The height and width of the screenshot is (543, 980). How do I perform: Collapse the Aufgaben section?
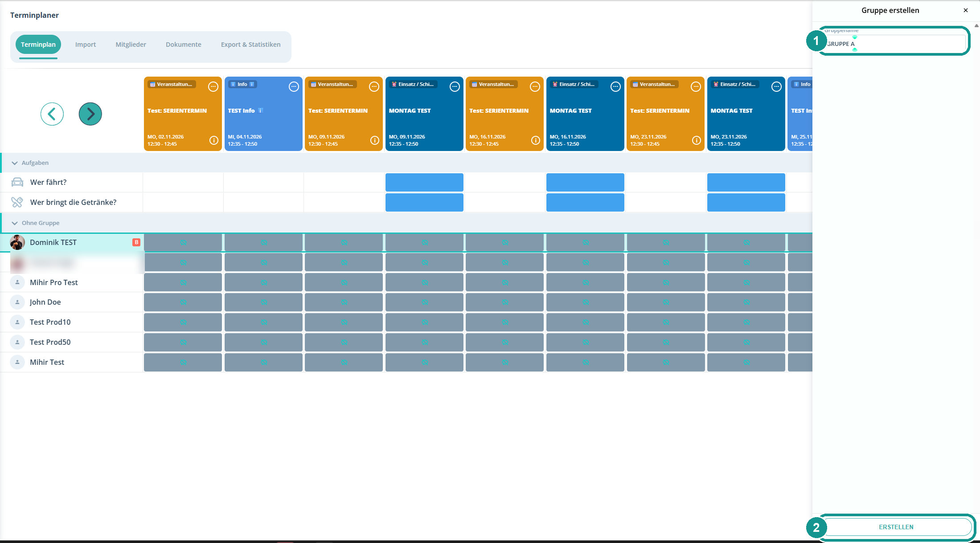15,163
